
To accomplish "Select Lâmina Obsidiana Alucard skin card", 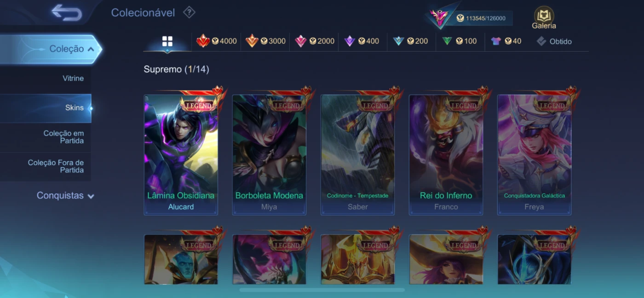I will (181, 155).
